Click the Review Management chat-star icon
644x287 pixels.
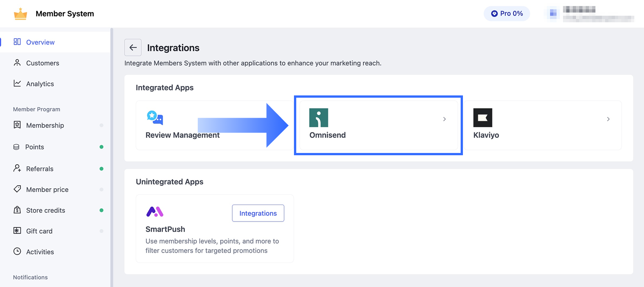pyautogui.click(x=155, y=118)
